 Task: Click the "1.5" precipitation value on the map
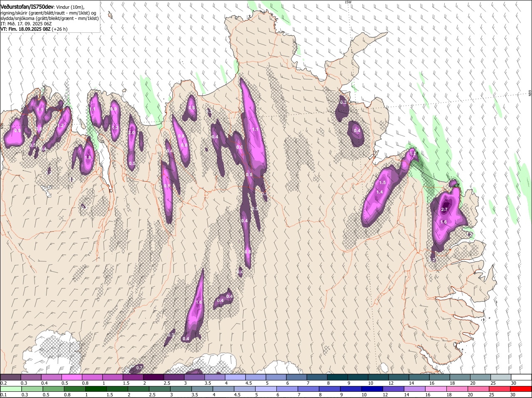[x=382, y=183]
